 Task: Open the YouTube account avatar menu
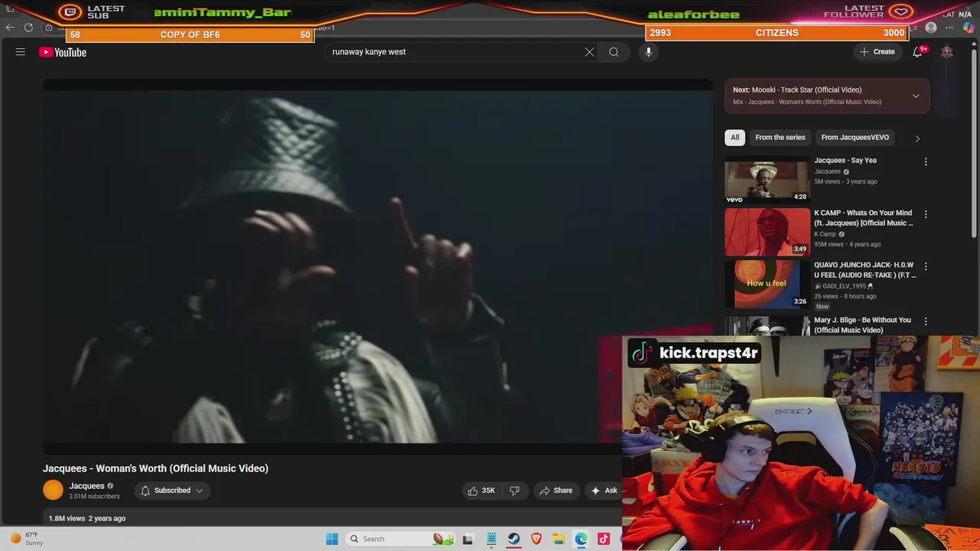[947, 52]
